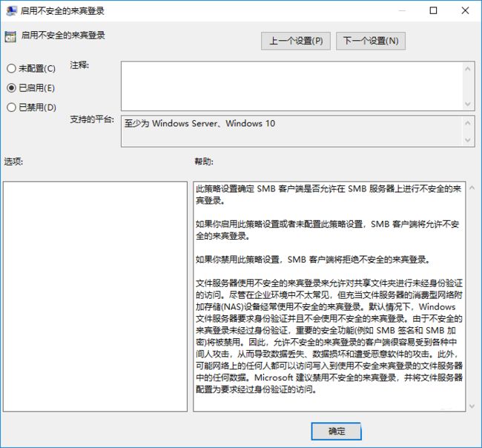
Task: Click the up arrow in 支持的平台 box
Action: click(468, 123)
